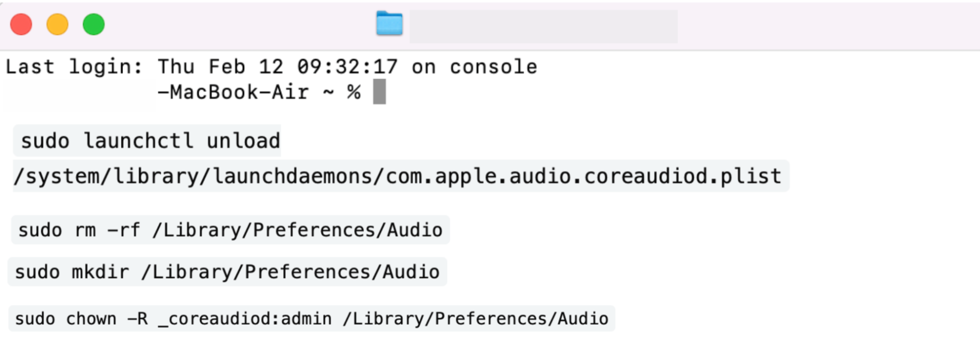Click the sudo rm -rf /Library/Preferences/Audio command
The image size is (980, 357).
tap(229, 229)
